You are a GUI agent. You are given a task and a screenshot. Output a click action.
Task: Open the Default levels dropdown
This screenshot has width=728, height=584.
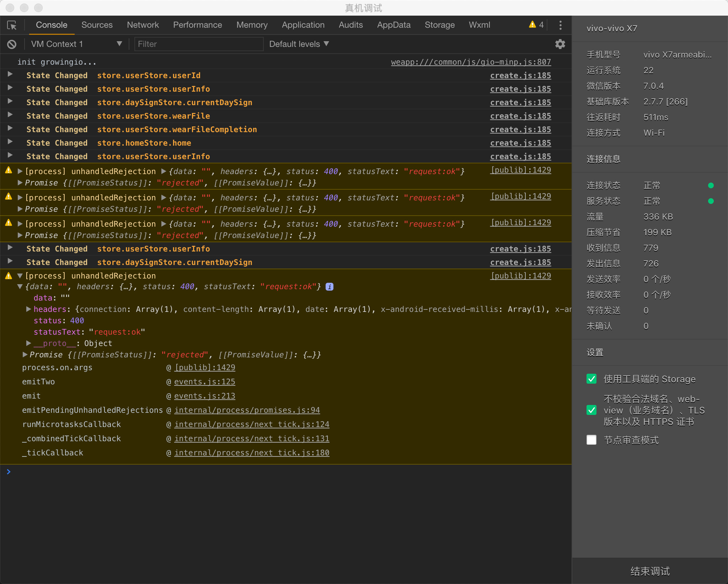click(x=299, y=44)
